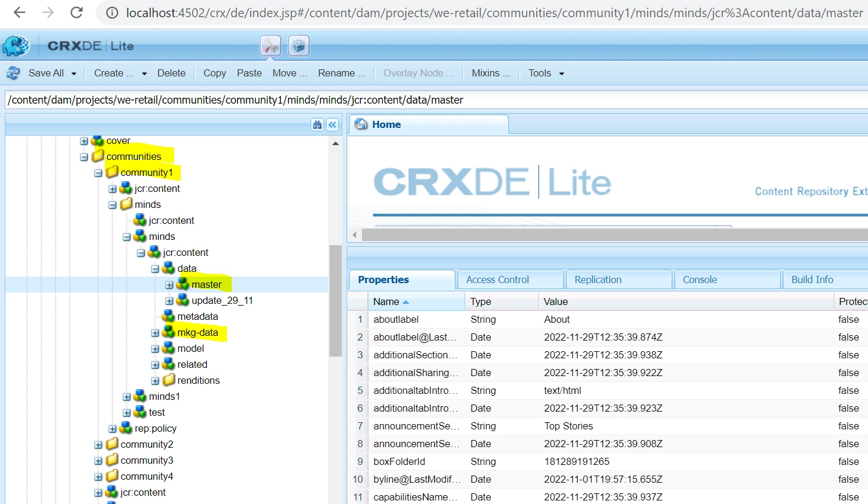The width and height of the screenshot is (868, 504).
Task: Select the model tree node
Action: pyautogui.click(x=190, y=348)
